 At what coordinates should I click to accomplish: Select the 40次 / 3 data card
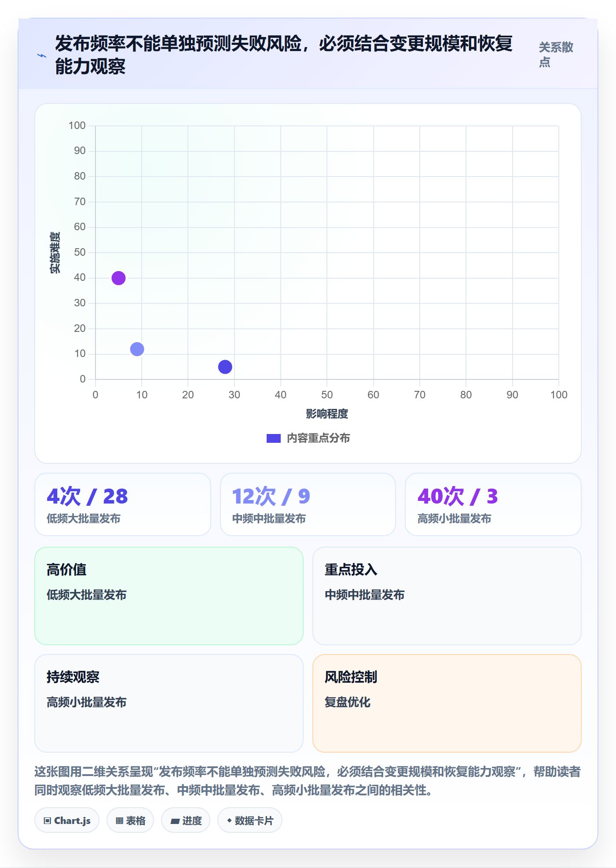pyautogui.click(x=493, y=504)
